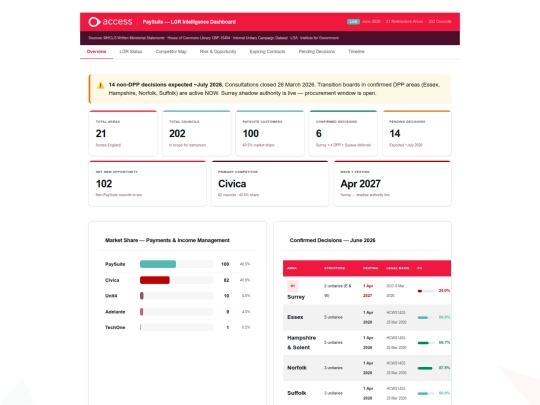
Task: Click the Structure column header
Action: [334, 268]
